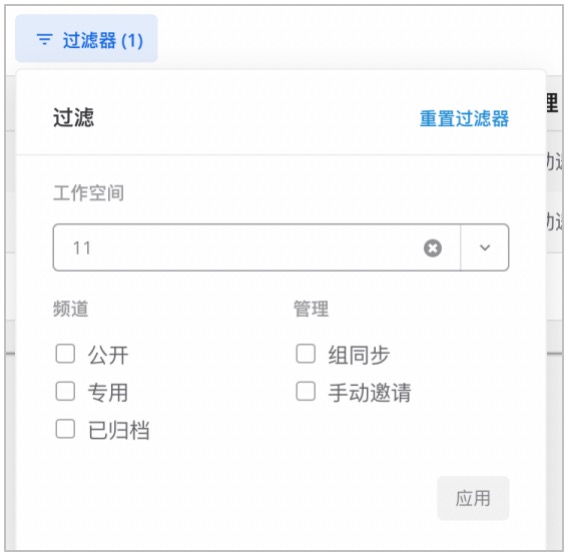The image size is (568, 556).
Task: Clear the workspace selection with the x icon
Action: tap(433, 248)
